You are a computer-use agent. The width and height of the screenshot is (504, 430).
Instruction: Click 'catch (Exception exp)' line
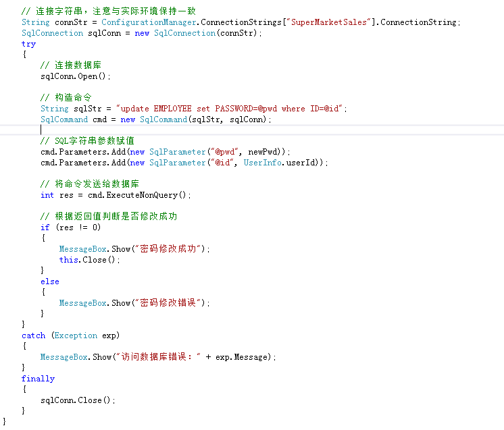click(71, 335)
